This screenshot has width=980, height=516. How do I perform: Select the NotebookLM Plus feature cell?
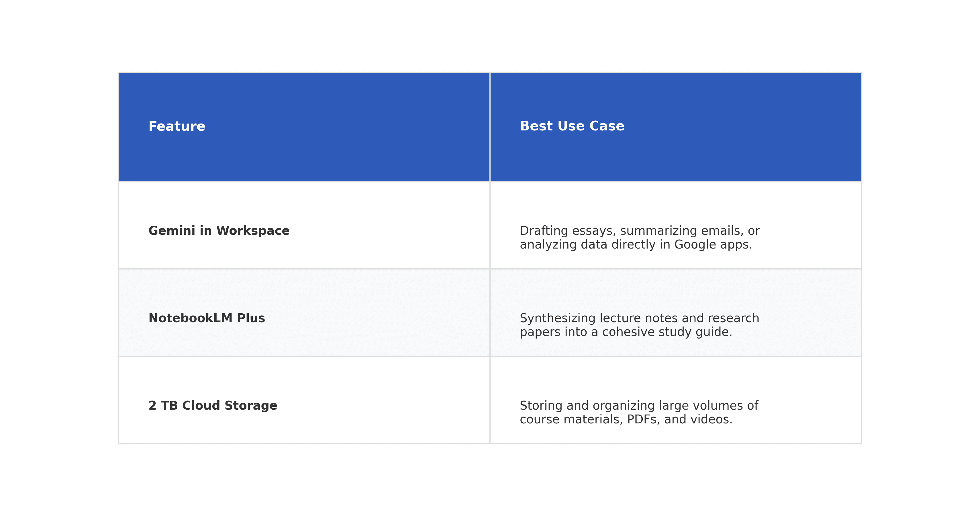[x=207, y=318]
